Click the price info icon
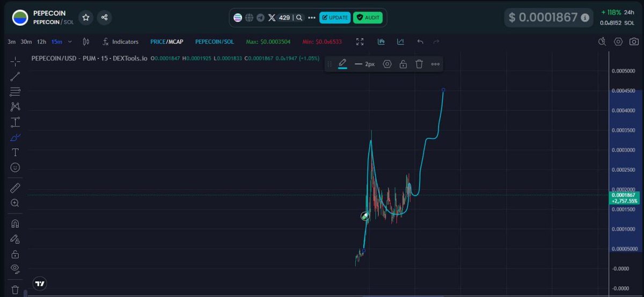 tap(585, 18)
